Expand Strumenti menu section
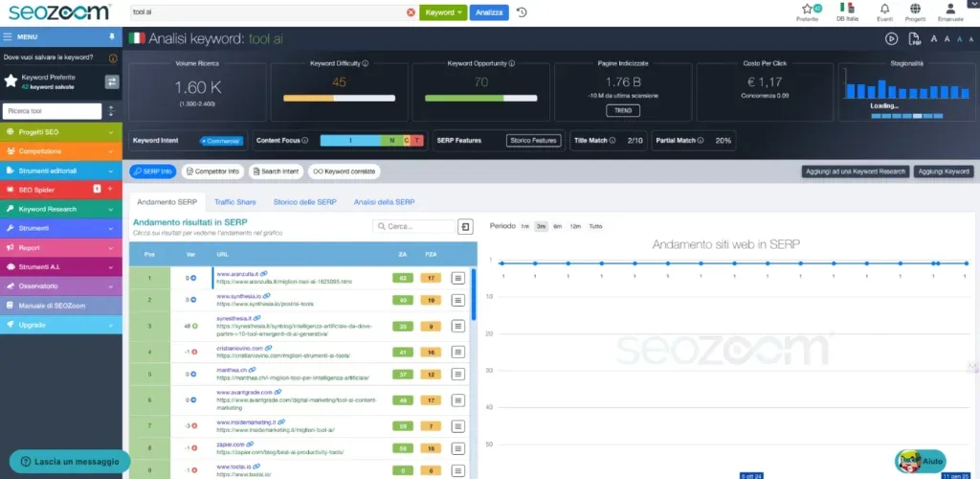 coord(61,228)
